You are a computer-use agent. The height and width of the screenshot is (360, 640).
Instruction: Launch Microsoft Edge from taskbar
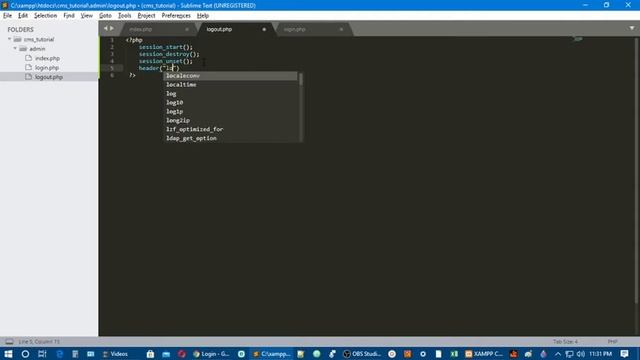tap(60, 354)
